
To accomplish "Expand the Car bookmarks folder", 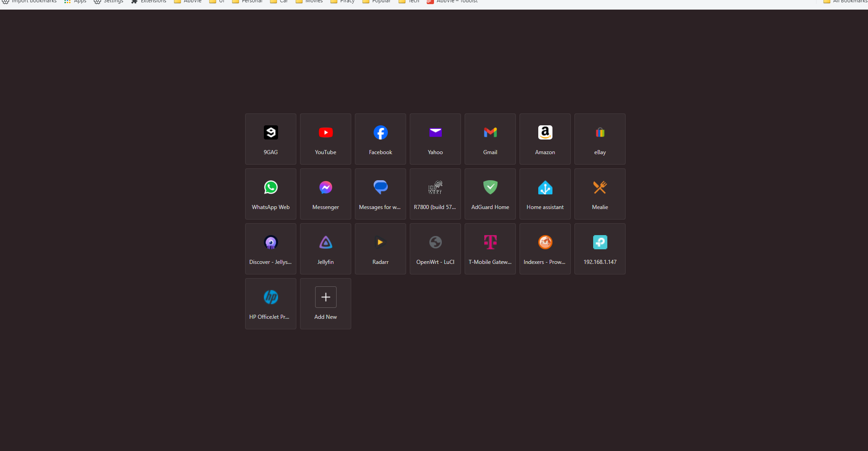I will (279, 2).
